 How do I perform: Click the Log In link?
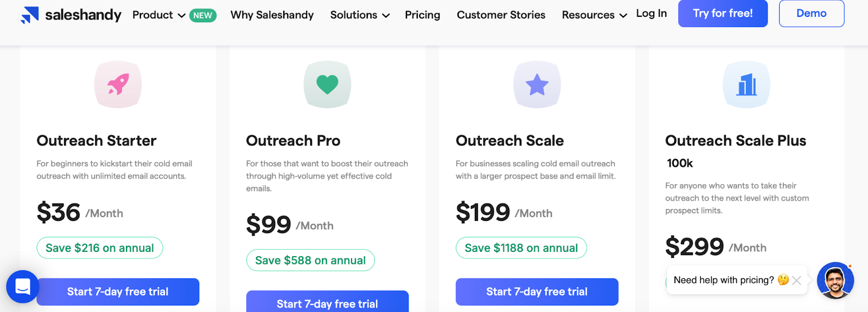(x=651, y=14)
